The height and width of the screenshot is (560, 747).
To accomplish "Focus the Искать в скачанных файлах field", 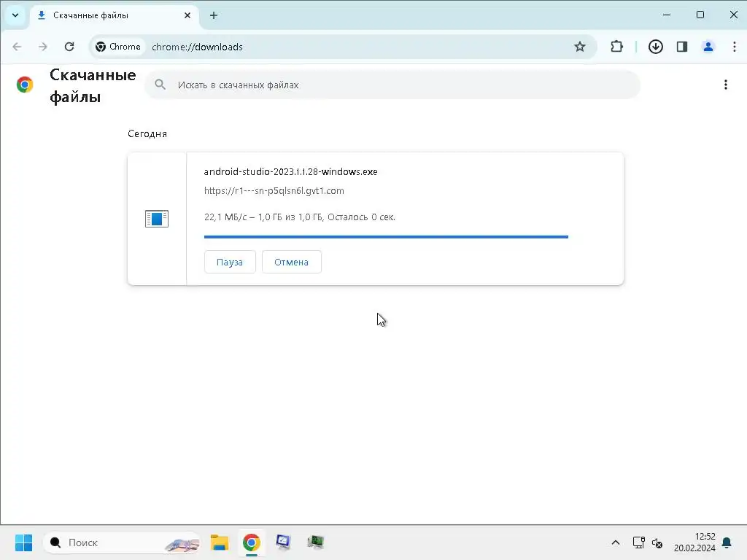I will coord(392,85).
